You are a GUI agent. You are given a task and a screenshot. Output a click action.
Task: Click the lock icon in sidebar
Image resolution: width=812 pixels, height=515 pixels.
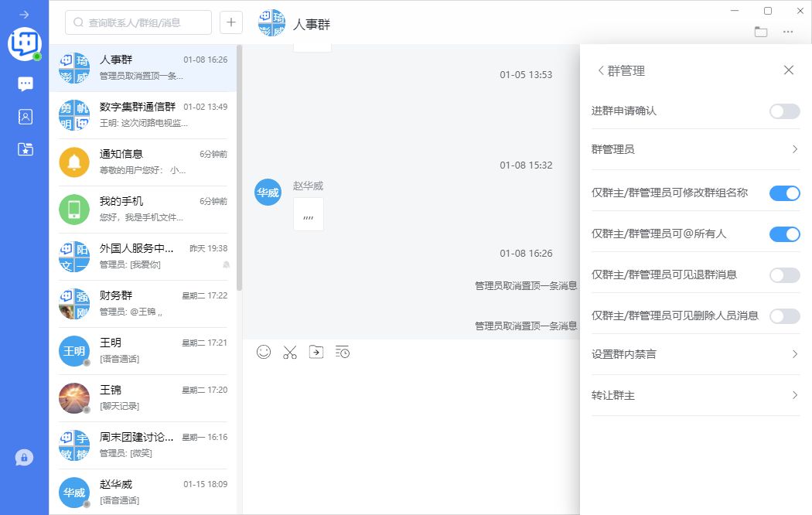24,458
